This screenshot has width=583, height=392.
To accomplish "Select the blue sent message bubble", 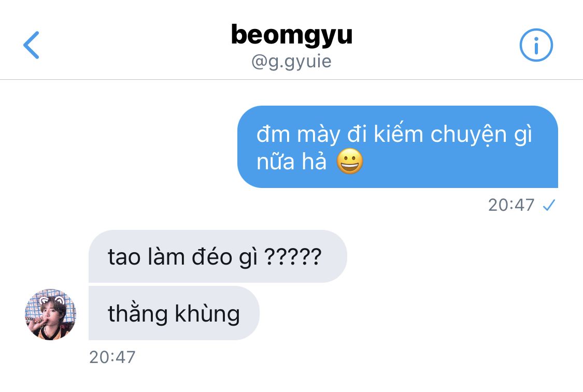I will click(397, 147).
